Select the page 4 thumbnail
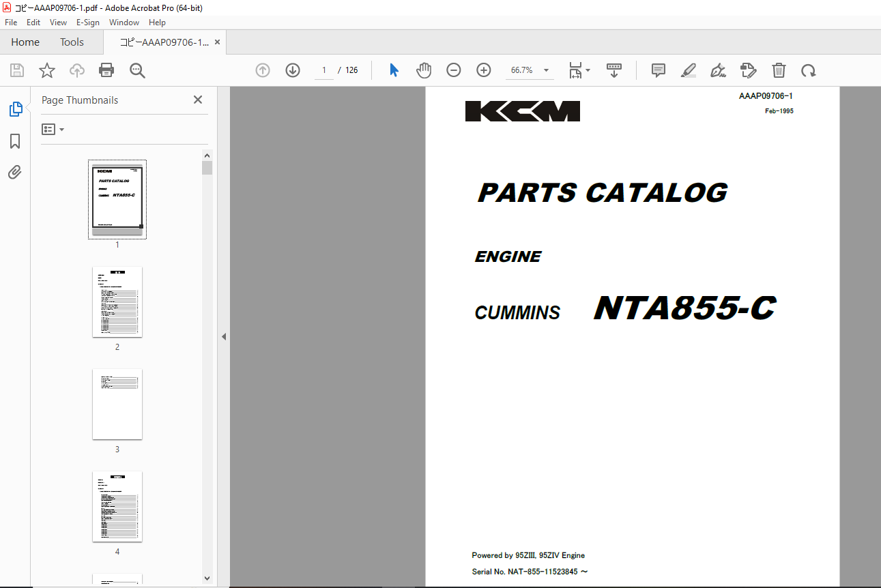This screenshot has height=588, width=881. coord(117,506)
